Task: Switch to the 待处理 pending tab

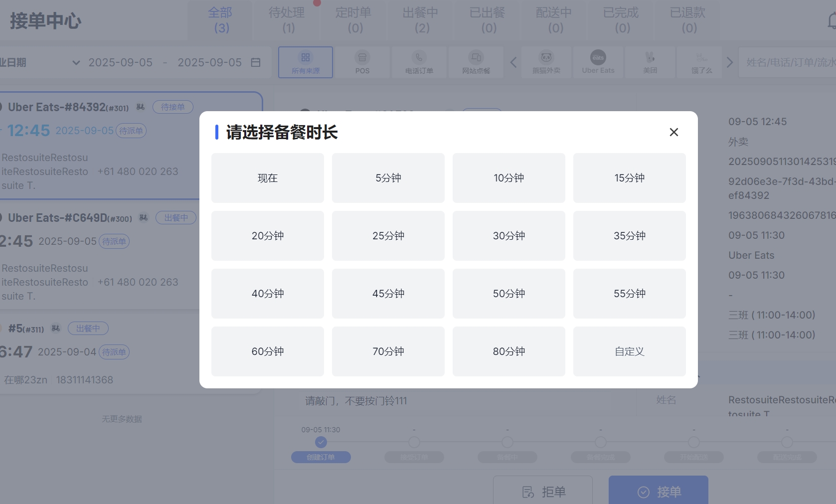Action: pos(287,20)
